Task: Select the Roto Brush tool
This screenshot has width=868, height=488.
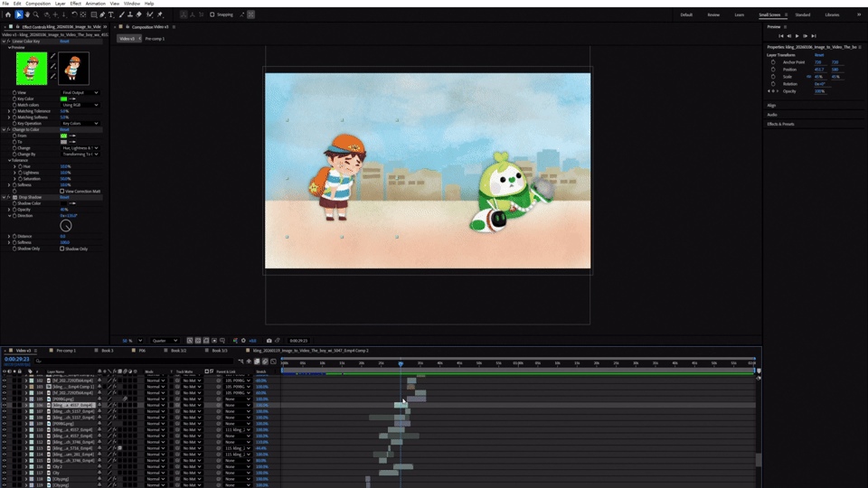Action: (149, 15)
